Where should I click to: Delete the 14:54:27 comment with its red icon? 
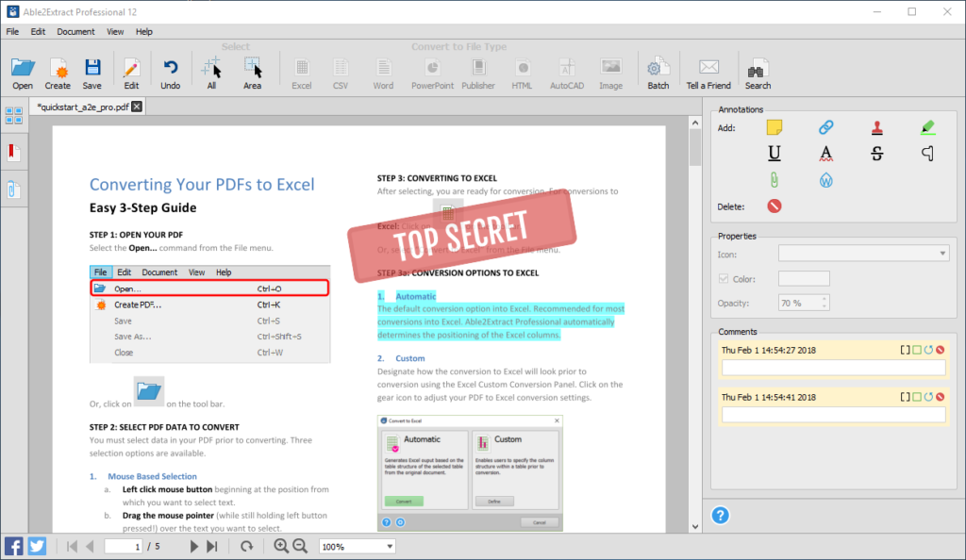point(941,350)
